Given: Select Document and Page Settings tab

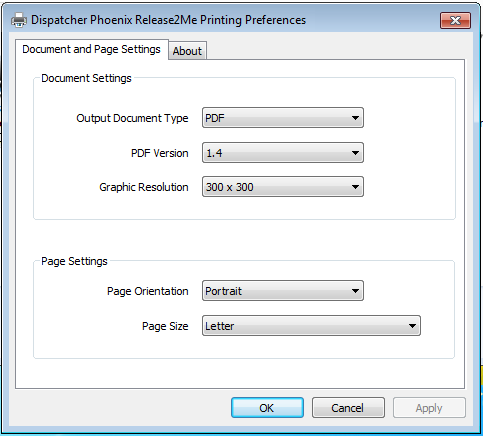Looking at the screenshot, I should (91, 49).
